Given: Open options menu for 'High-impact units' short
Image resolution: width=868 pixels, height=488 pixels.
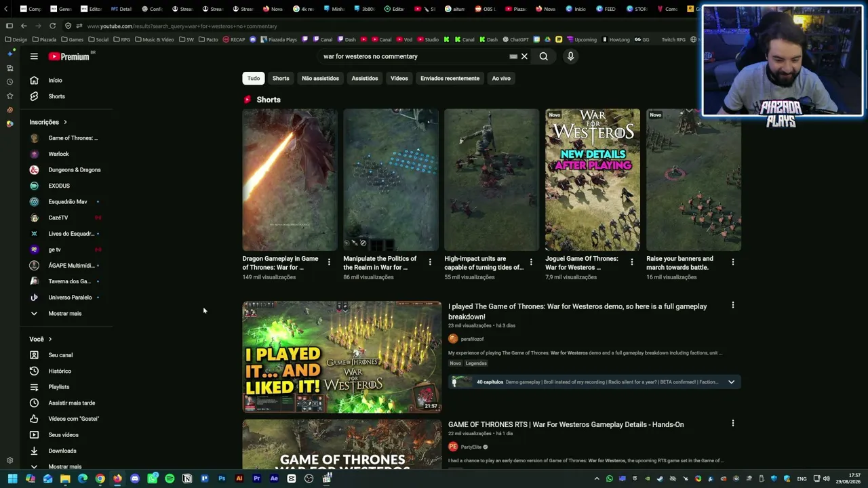Looking at the screenshot, I should (x=531, y=262).
